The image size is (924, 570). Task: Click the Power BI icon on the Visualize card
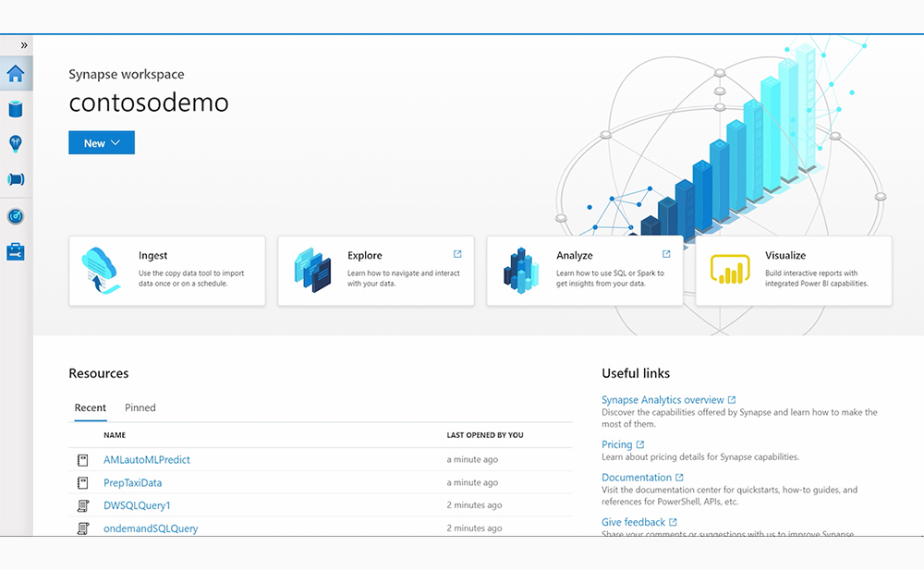coord(728,271)
